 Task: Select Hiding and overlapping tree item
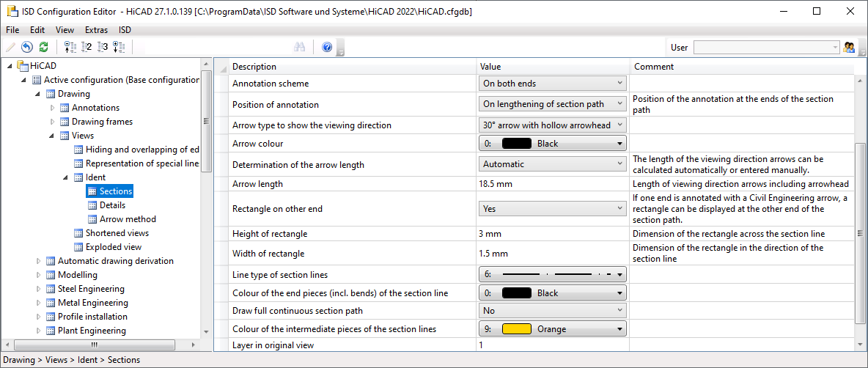(x=142, y=150)
